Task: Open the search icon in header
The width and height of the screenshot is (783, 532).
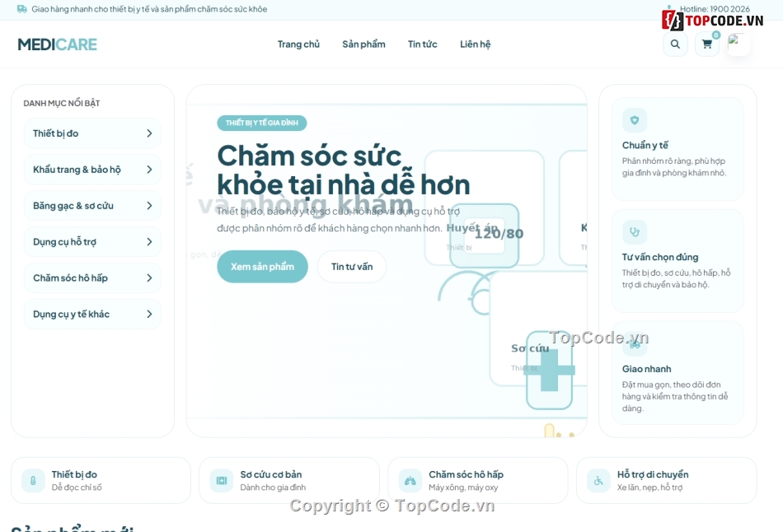Action: [x=675, y=44]
